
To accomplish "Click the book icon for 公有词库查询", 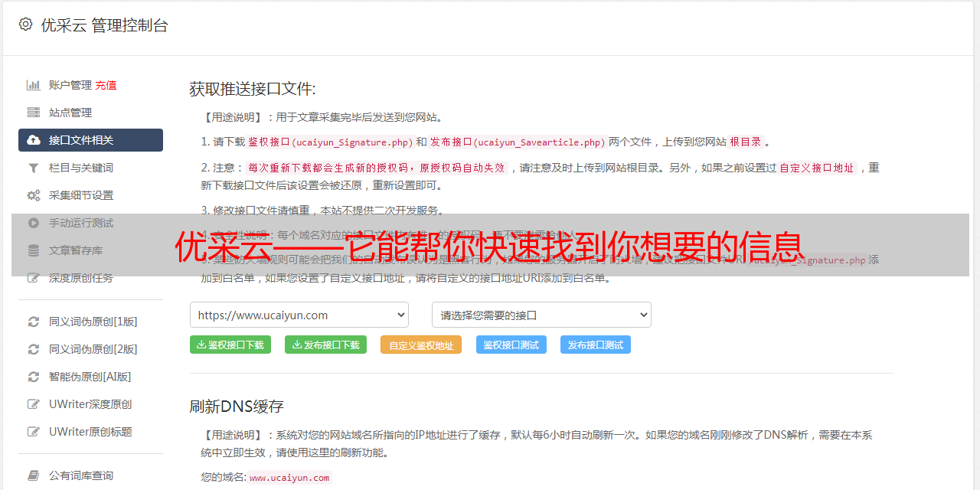I will [34, 475].
